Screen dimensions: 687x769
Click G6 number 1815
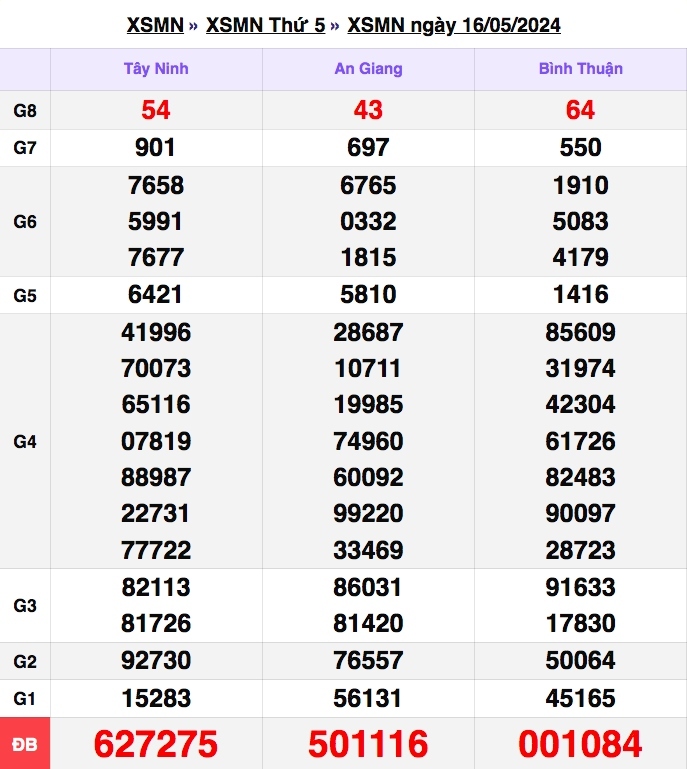pyautogui.click(x=368, y=257)
